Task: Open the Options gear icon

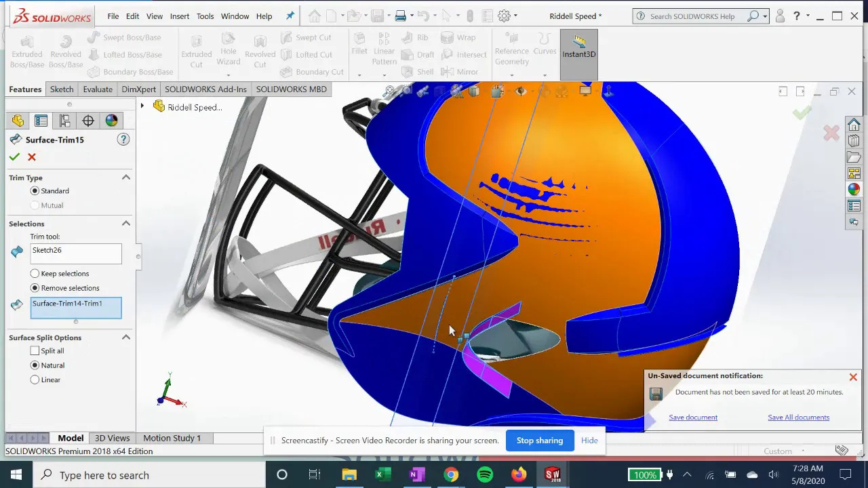Action: (504, 16)
